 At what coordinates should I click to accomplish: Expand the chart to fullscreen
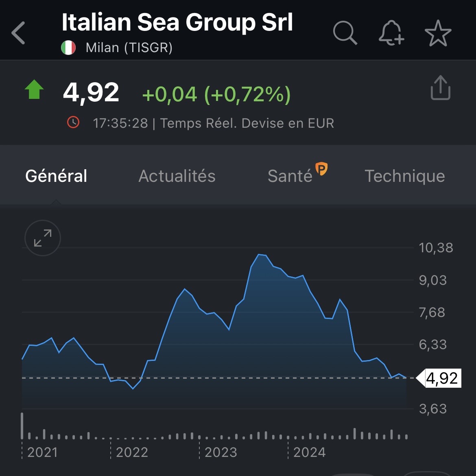tap(43, 238)
